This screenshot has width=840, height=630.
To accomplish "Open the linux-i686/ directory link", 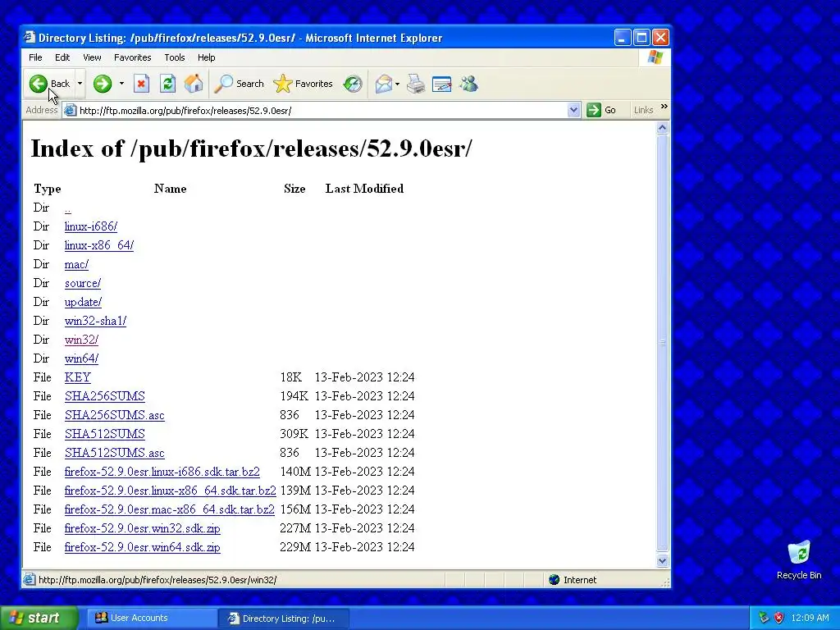I will point(90,226).
